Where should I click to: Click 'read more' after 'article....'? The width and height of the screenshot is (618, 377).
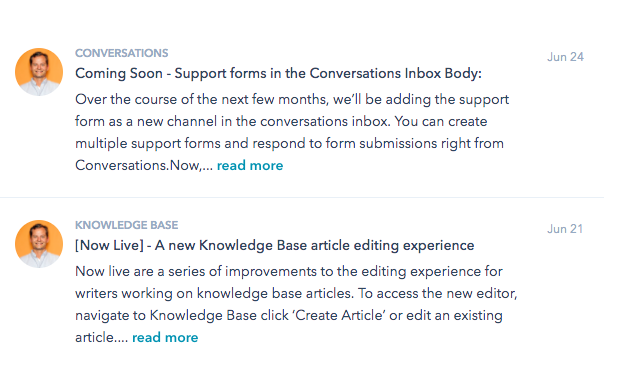[x=165, y=338]
